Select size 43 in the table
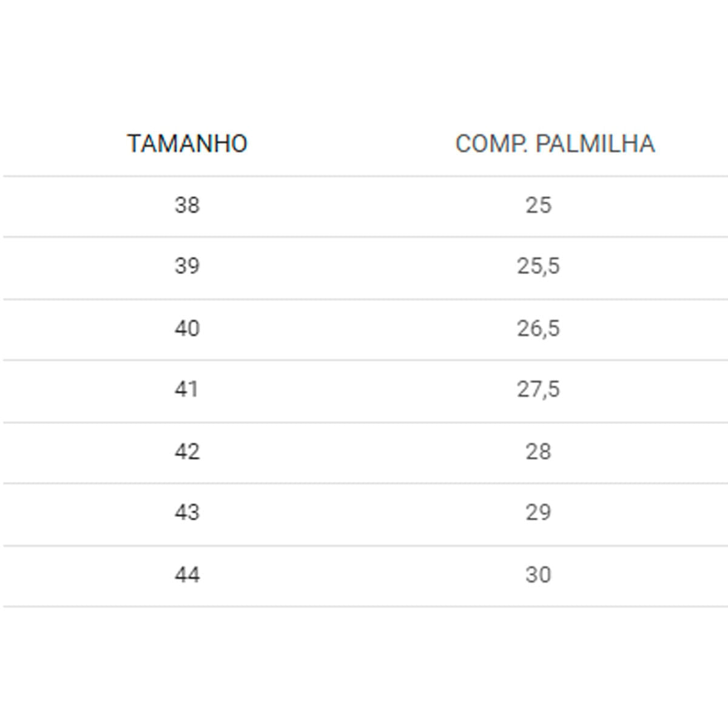 click(187, 512)
